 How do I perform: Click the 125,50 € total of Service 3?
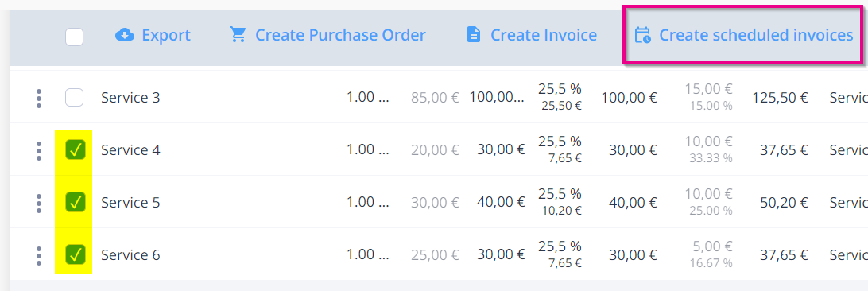click(781, 98)
